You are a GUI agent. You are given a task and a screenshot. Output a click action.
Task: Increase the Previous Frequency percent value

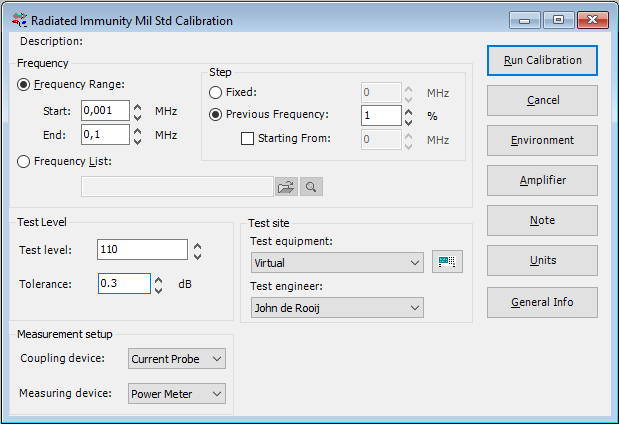click(409, 112)
